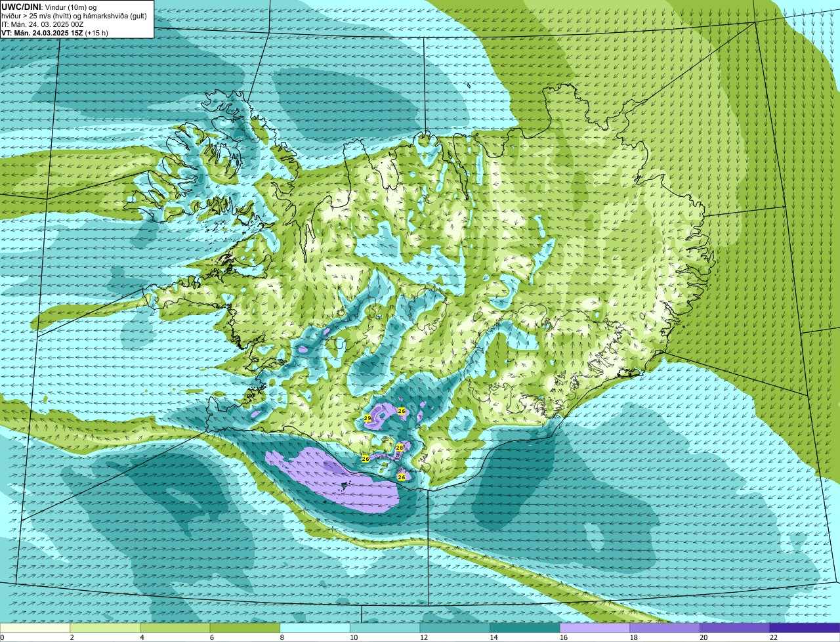
Task: Pick the 20–22 m/s violet legend swatch
Action: click(735, 628)
